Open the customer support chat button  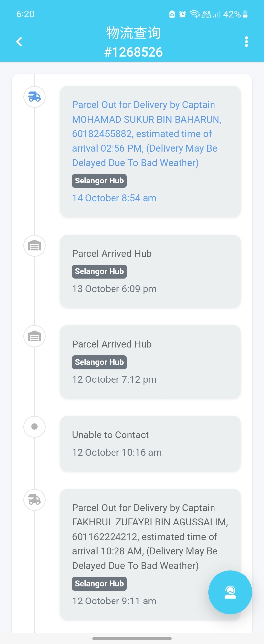[230, 592]
